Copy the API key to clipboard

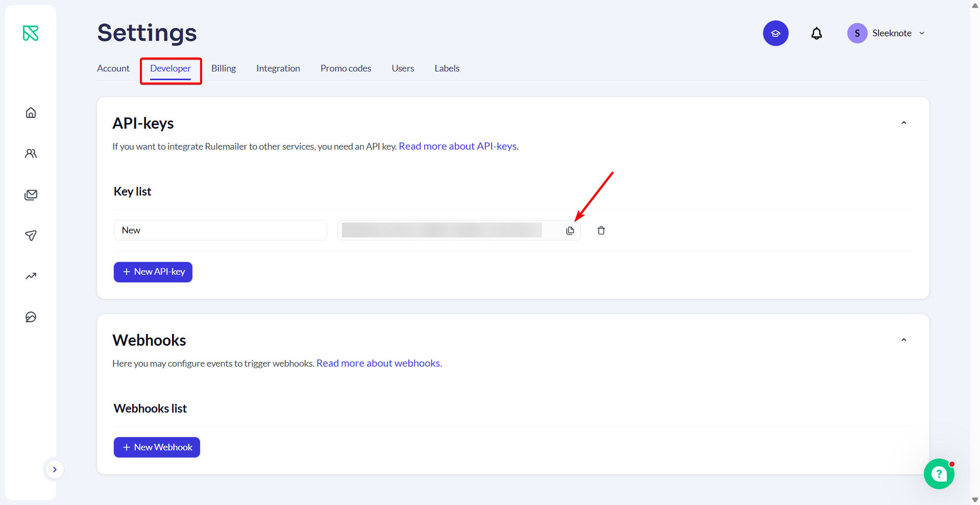coord(570,231)
